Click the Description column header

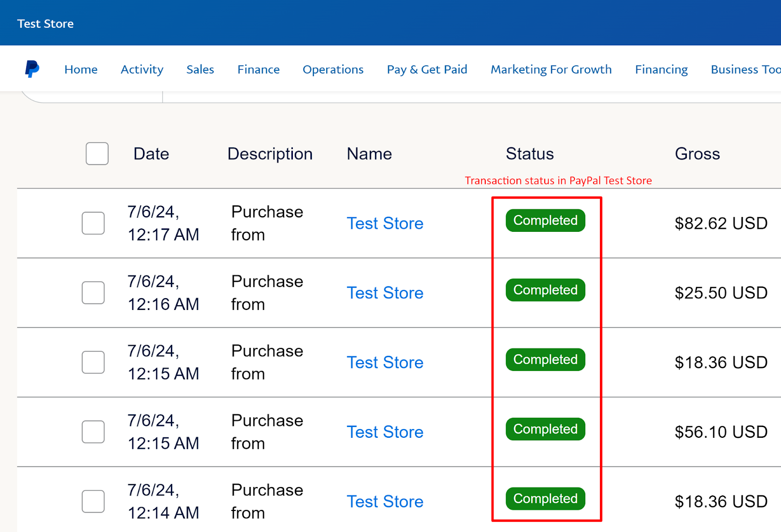(270, 154)
